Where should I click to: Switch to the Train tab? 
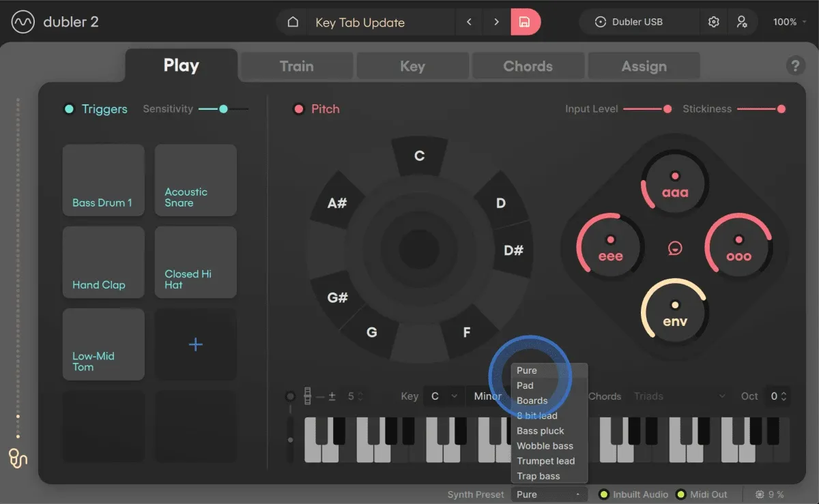297,66
